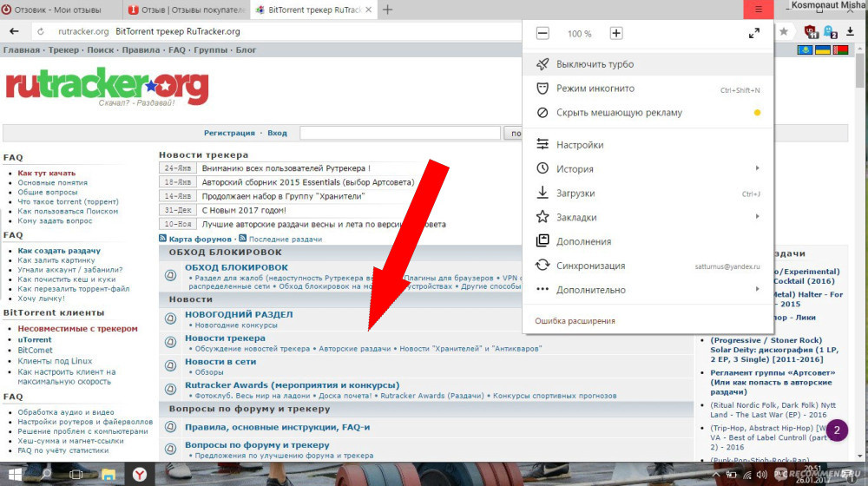
Task: Open the blue extension icon in the toolbar
Action: click(x=831, y=32)
